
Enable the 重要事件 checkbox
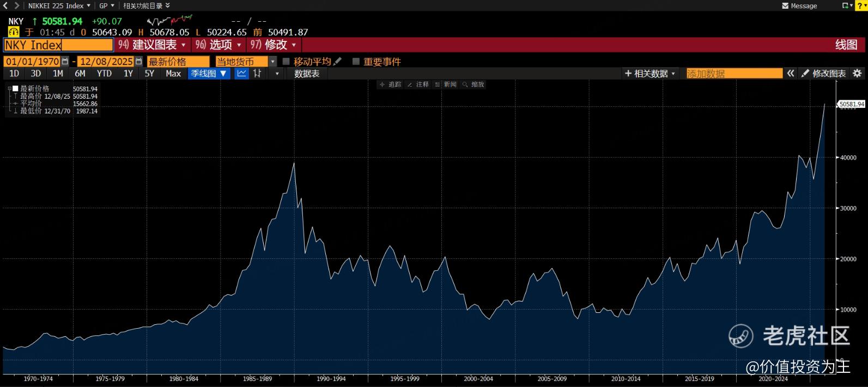point(356,62)
